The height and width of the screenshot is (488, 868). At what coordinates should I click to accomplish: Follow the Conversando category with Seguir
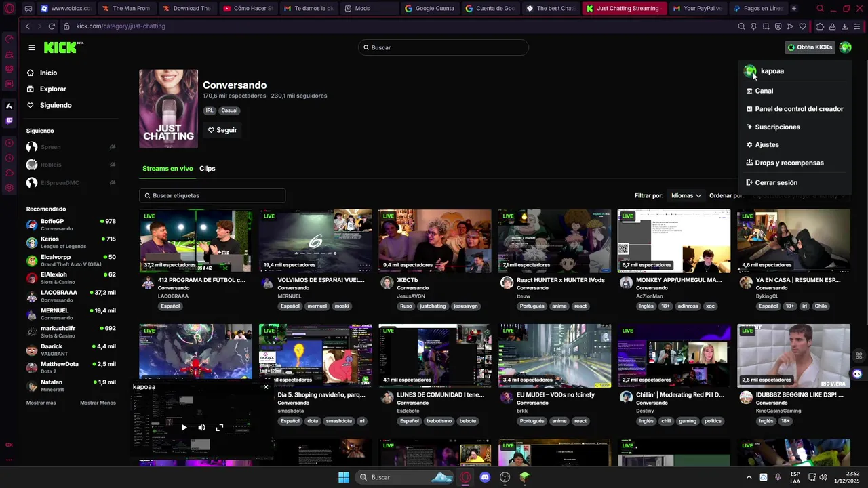point(222,130)
